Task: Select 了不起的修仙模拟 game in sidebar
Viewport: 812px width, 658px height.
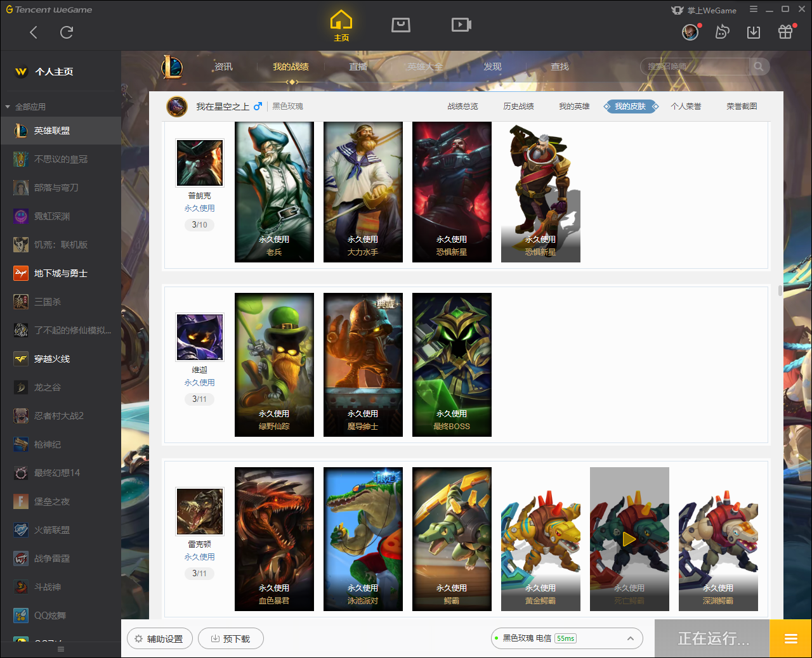Action: click(x=60, y=330)
